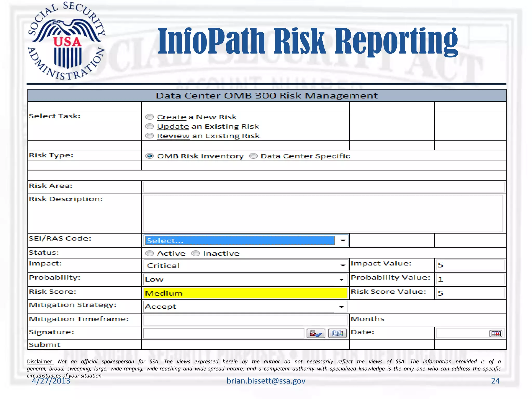Viewport: 532px width, 399px height.
Task: Open the Impact dropdown showing Critical
Action: tap(343, 265)
